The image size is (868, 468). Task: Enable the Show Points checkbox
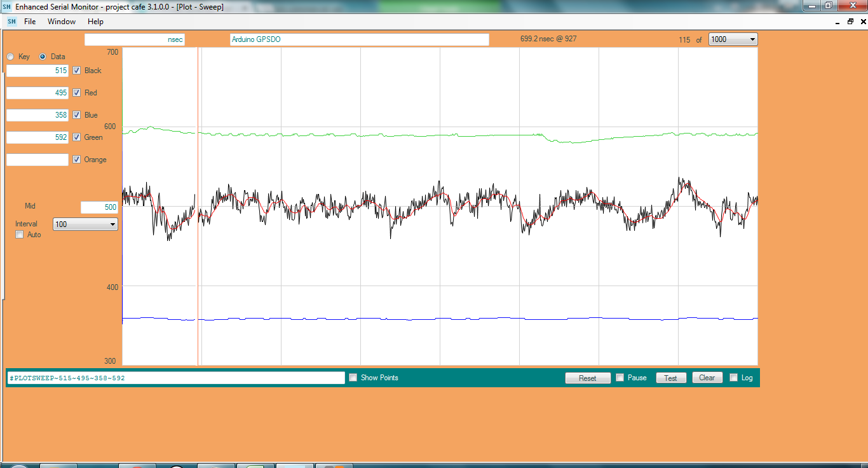tap(353, 378)
